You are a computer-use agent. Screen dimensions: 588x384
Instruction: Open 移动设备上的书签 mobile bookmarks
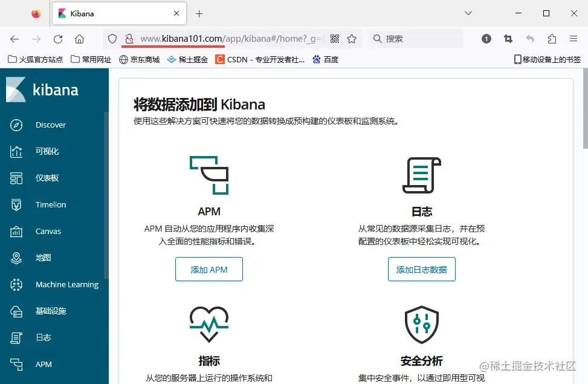[548, 60]
